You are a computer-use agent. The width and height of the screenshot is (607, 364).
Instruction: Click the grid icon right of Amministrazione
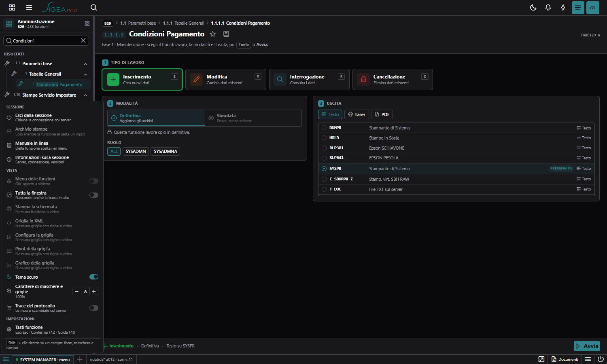pyautogui.click(x=87, y=23)
